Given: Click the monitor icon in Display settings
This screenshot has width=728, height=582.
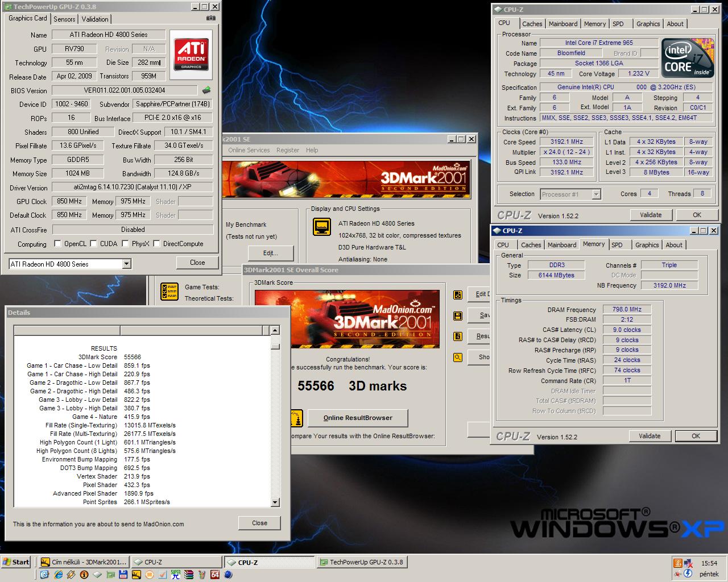Looking at the screenshot, I should tap(322, 227).
